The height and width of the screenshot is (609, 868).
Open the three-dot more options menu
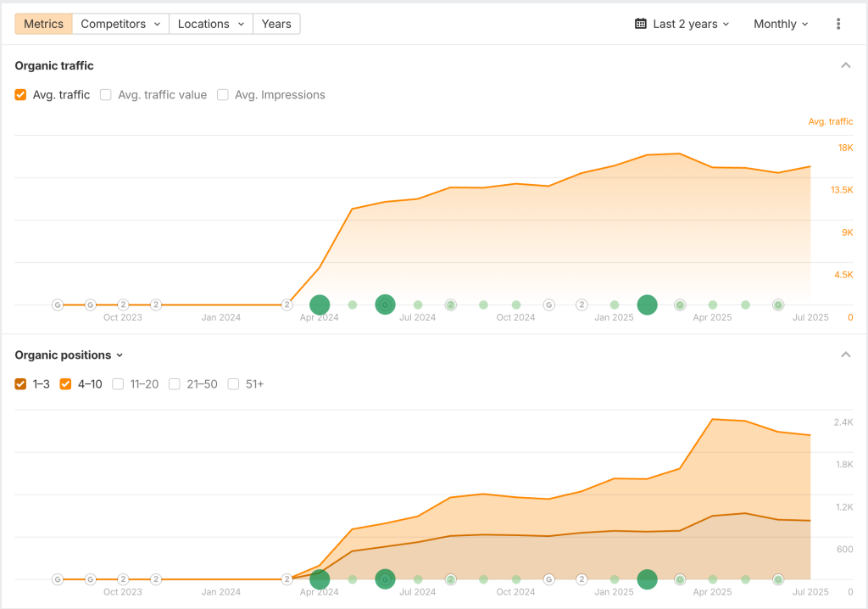click(x=838, y=24)
